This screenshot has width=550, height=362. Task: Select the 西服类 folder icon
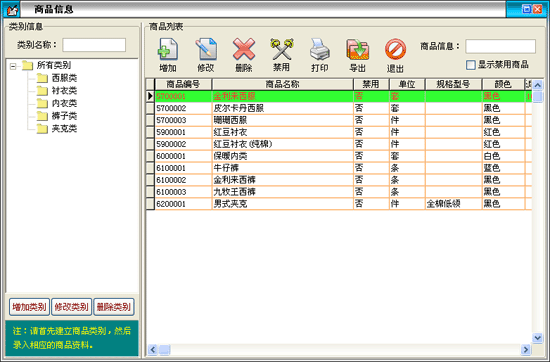pyautogui.click(x=42, y=78)
